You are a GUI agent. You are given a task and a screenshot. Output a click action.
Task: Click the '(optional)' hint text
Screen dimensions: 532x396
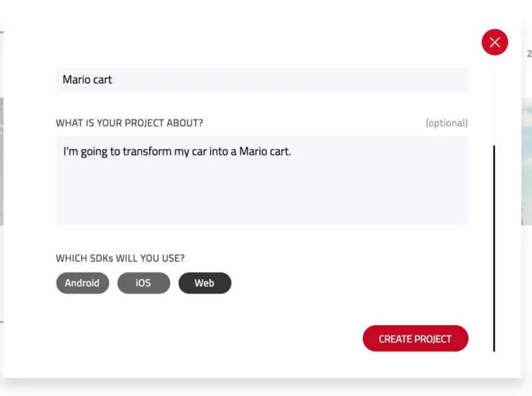(x=446, y=123)
